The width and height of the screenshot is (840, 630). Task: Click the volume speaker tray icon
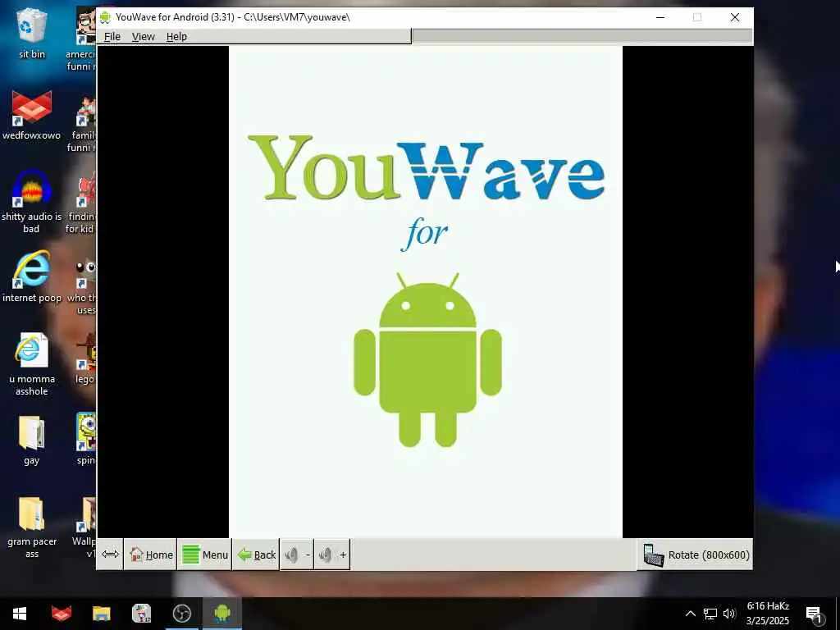pyautogui.click(x=729, y=614)
